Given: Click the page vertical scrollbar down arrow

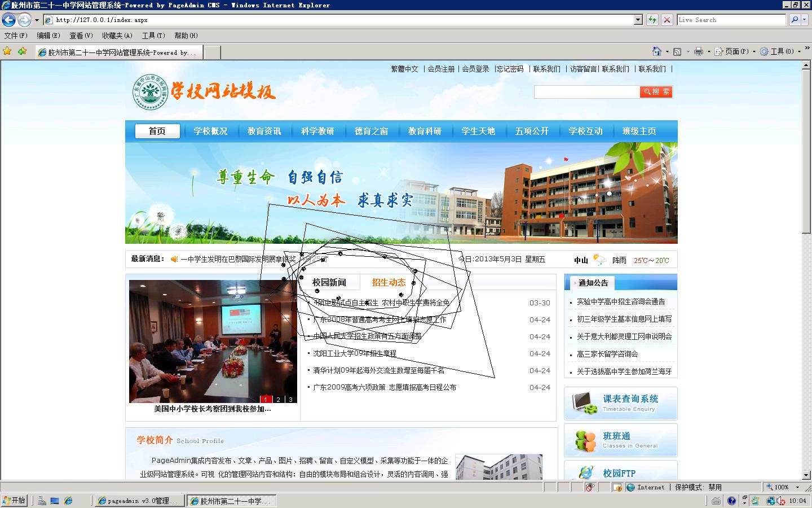Looking at the screenshot, I should (x=806, y=475).
